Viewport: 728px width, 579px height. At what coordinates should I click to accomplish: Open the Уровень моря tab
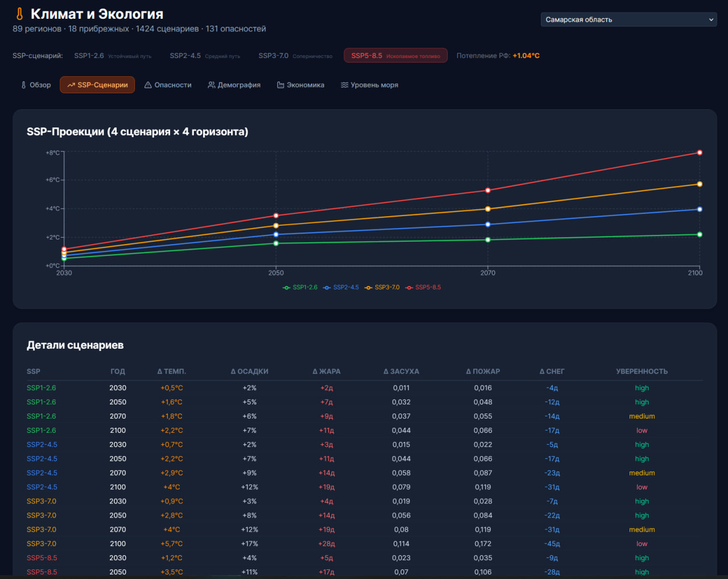(x=369, y=85)
